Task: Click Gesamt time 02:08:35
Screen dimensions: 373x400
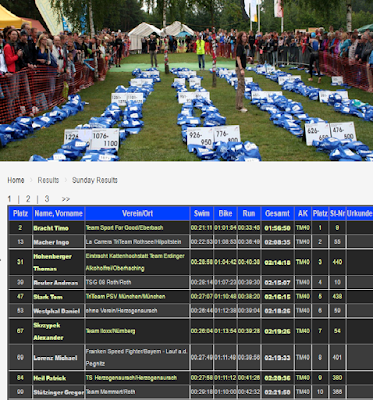Action: click(277, 242)
